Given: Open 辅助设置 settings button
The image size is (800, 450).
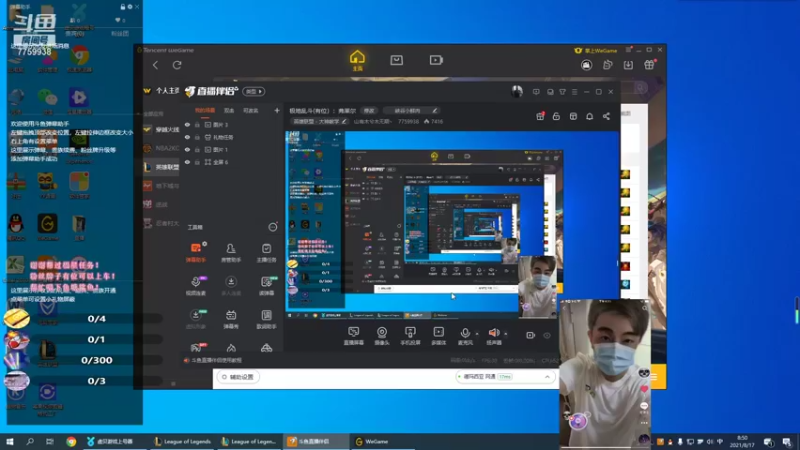Looking at the screenshot, I should 238,377.
